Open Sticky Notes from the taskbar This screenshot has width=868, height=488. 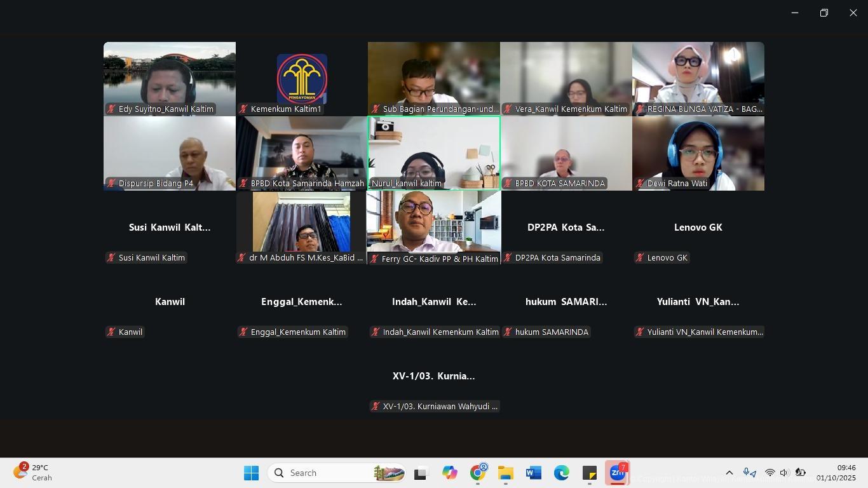pyautogui.click(x=589, y=473)
